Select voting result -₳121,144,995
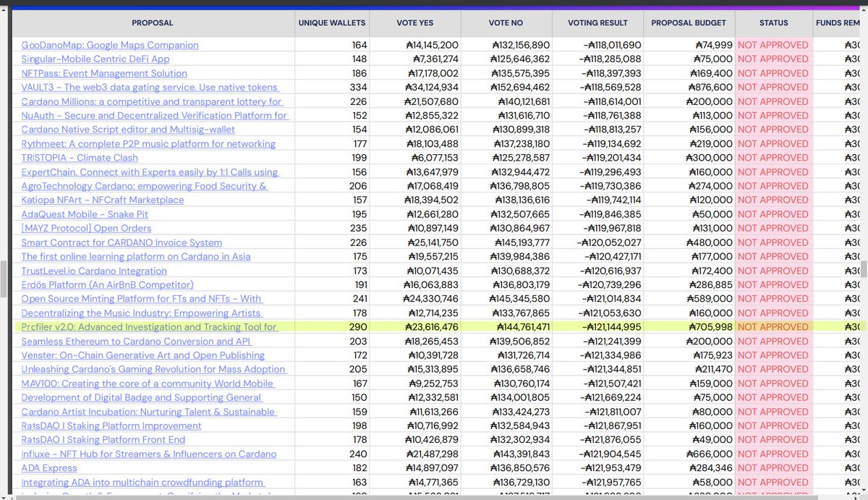Image resolution: width=868 pixels, height=500 pixels. pos(610,327)
